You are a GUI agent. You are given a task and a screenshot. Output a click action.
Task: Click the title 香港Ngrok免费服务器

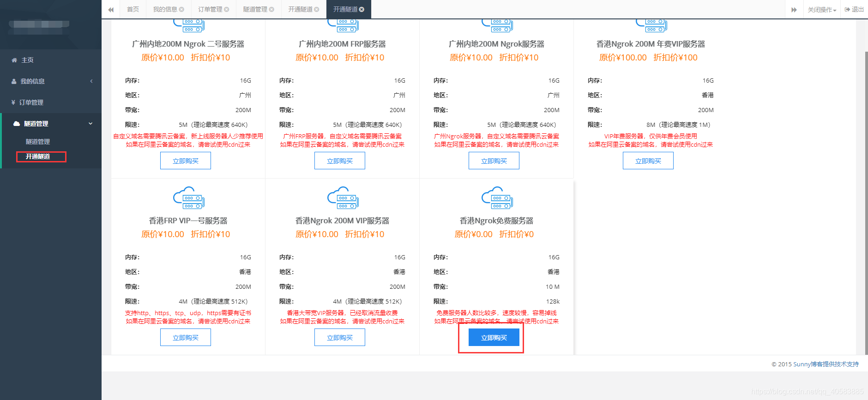(497, 221)
